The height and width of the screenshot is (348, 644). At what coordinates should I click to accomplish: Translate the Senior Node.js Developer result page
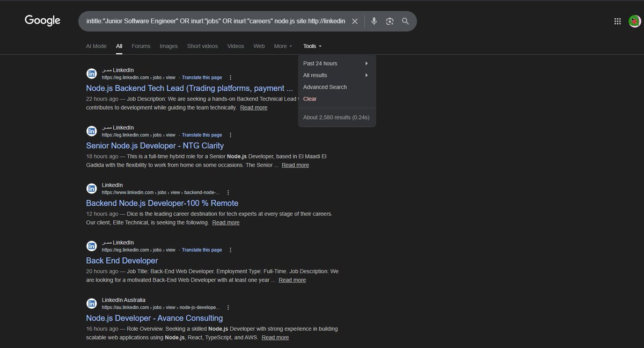point(202,135)
